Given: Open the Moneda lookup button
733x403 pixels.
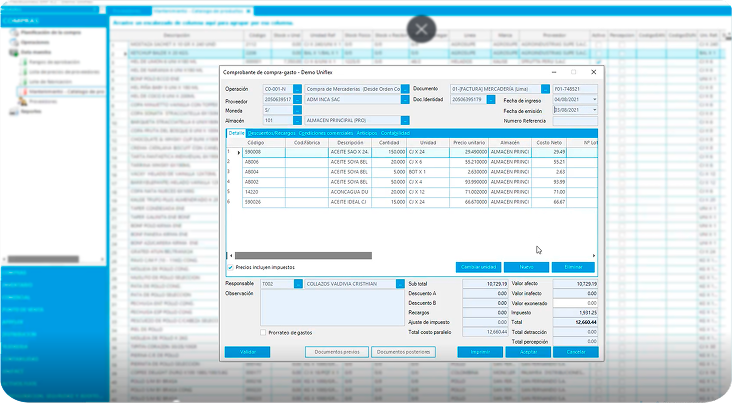Looking at the screenshot, I should (296, 109).
